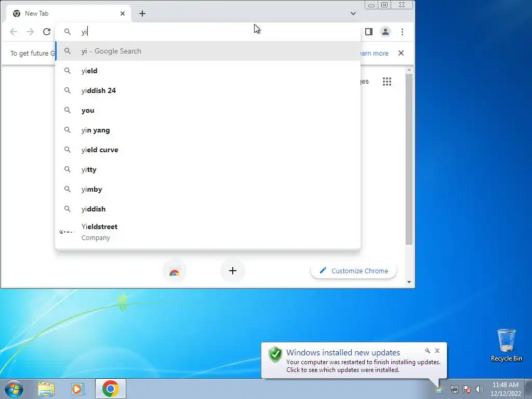Viewport: 532px width, 399px height.
Task: Add a shortcut with the plus tile
Action: click(x=233, y=271)
